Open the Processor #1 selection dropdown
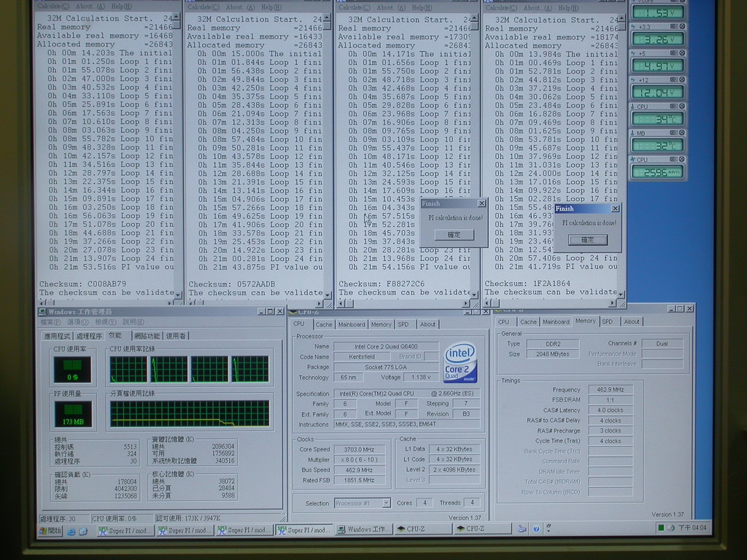The height and width of the screenshot is (560, 747). pos(362,503)
